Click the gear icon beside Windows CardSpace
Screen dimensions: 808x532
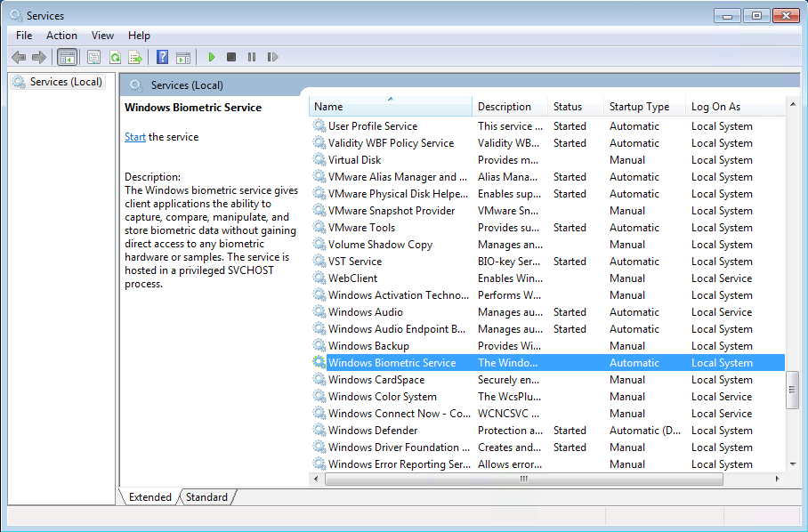pos(319,380)
